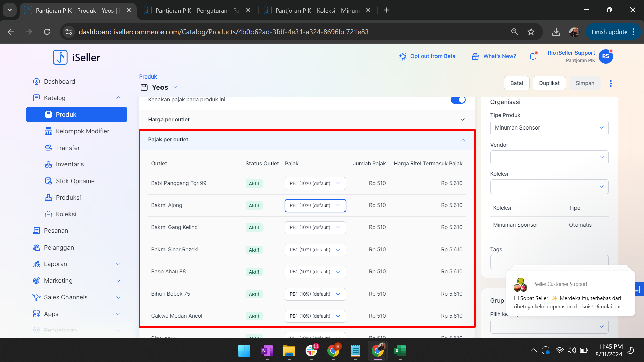Viewport: 644px width, 362px height.
Task: Open the Excel app in taskbar
Action: coord(400,351)
